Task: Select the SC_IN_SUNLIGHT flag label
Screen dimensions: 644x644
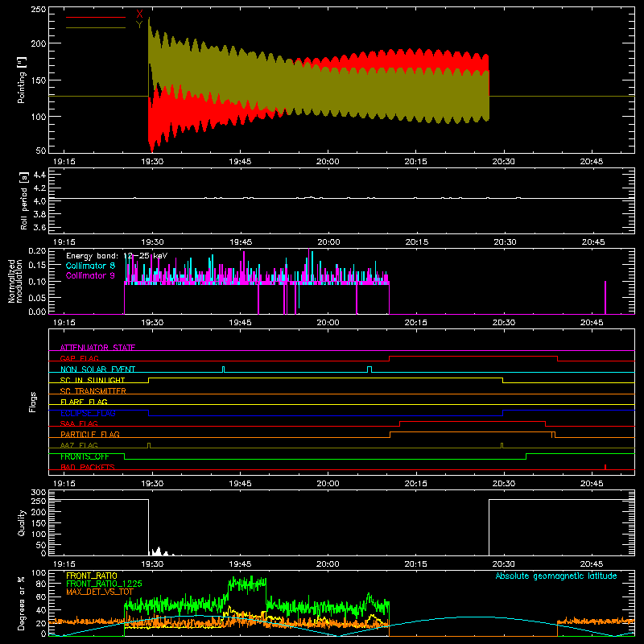Action: point(93,380)
